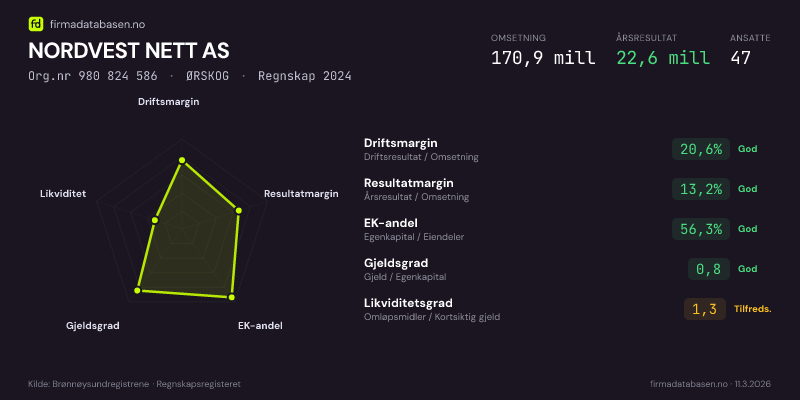Viewport: 800px width, 400px height.
Task: Click the Driftsmargin point on radar chart
Action: pos(181,160)
